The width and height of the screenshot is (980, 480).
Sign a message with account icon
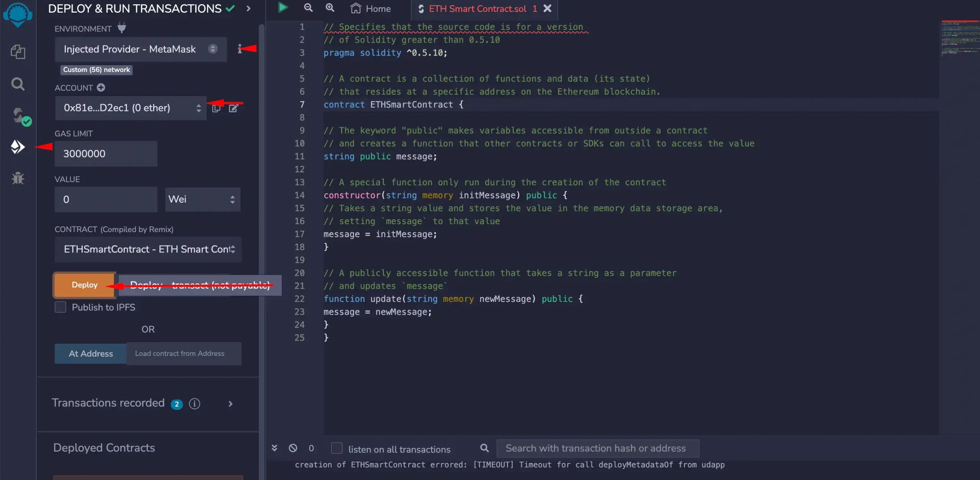234,108
